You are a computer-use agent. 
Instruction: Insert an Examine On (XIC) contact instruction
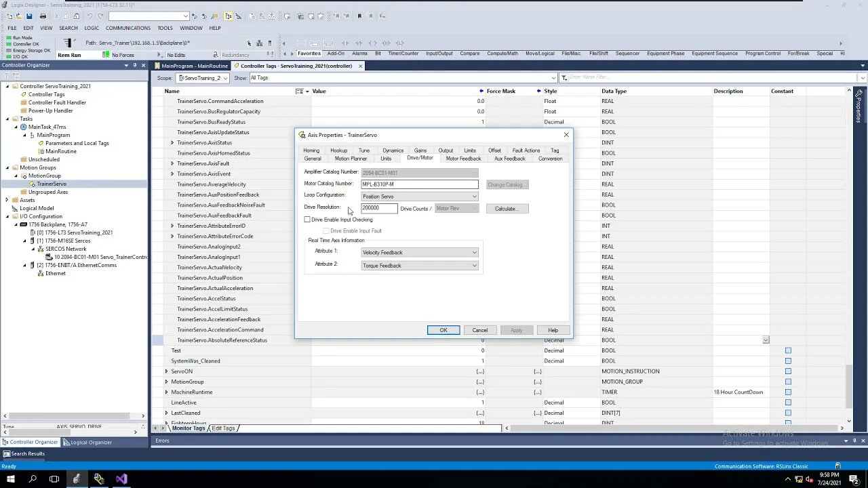[x=345, y=43]
